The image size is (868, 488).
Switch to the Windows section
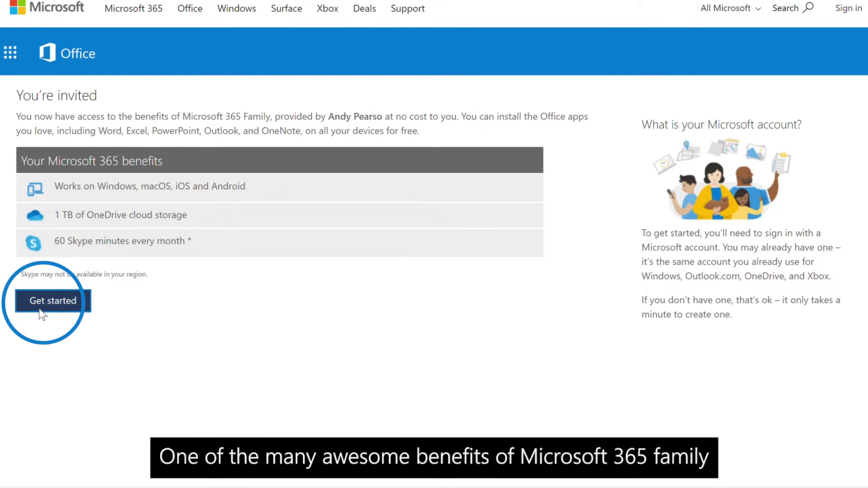(236, 8)
